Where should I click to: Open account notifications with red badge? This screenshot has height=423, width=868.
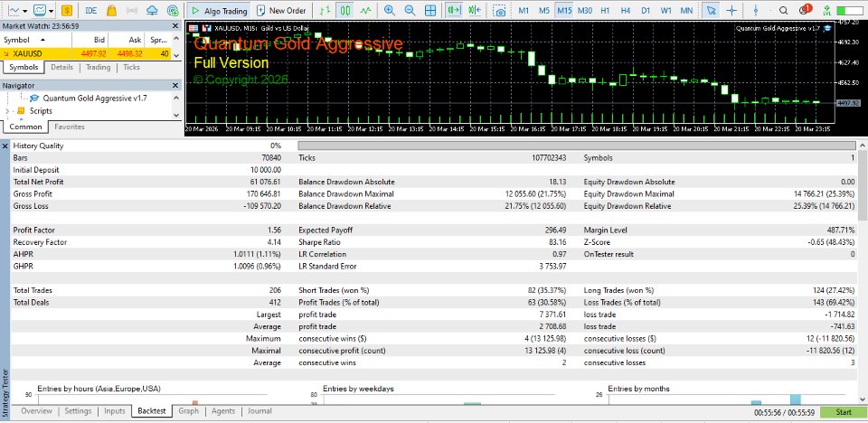(x=804, y=9)
